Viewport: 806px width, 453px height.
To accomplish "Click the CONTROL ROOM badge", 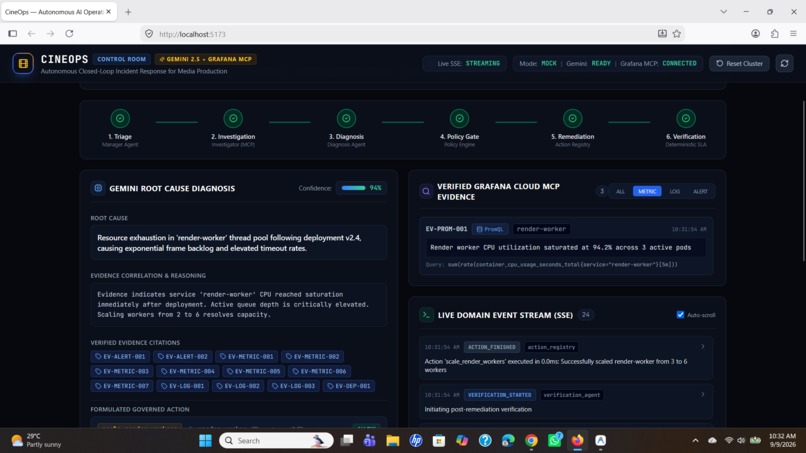I will tap(121, 59).
